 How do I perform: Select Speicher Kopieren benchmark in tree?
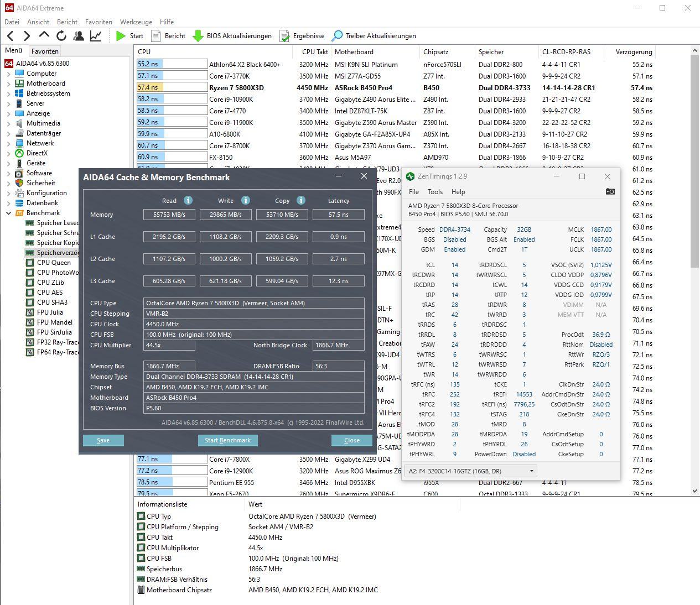[52, 243]
